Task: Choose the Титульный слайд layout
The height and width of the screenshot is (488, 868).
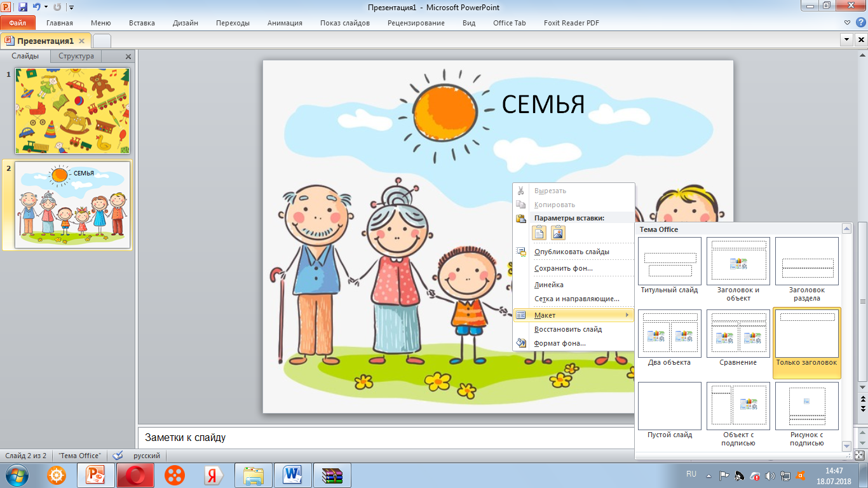Action: pos(669,262)
